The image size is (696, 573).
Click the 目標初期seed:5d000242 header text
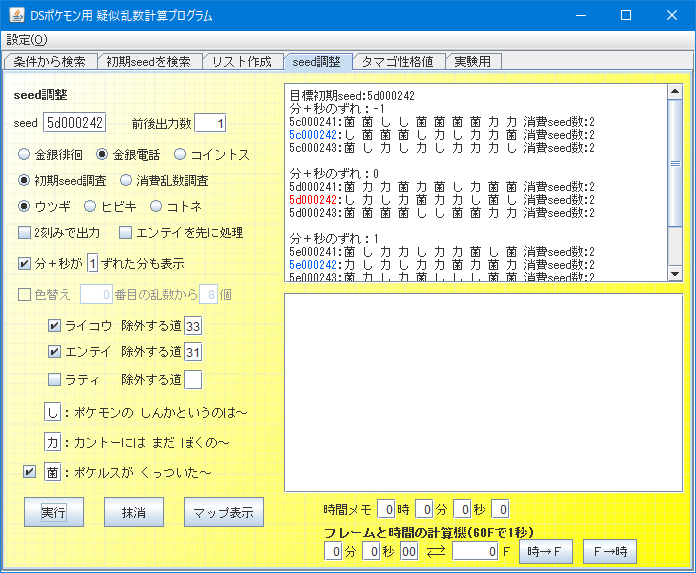[x=352, y=95]
